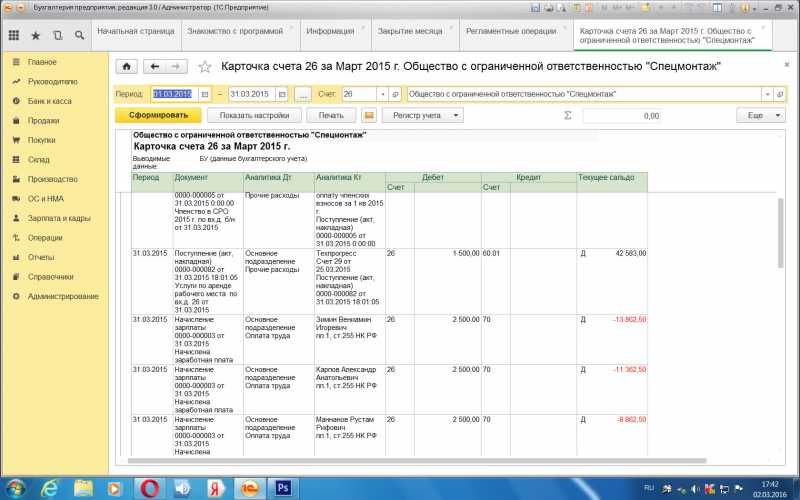Click the Internet Explorer taskbar icon
The width and height of the screenshot is (800, 500).
pos(49,488)
